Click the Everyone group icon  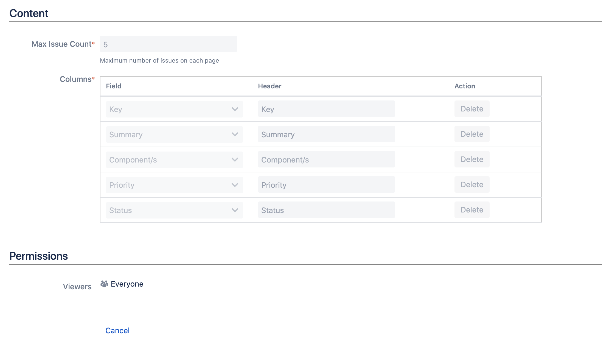[104, 284]
